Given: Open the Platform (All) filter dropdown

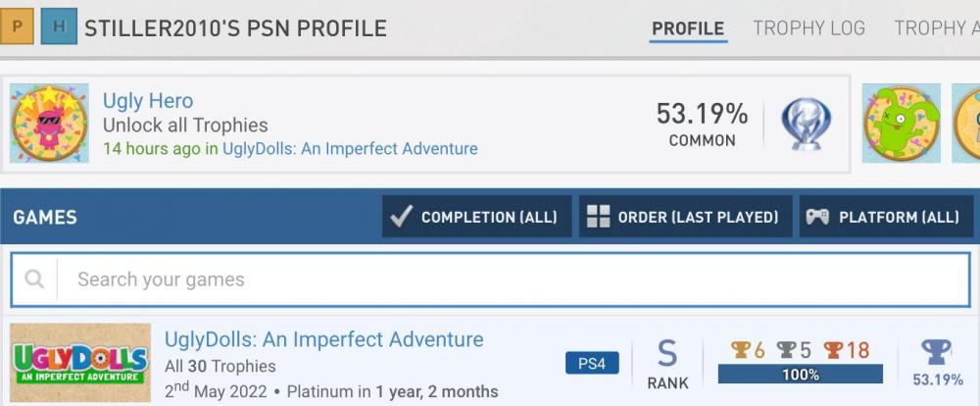Looking at the screenshot, I should (x=885, y=217).
